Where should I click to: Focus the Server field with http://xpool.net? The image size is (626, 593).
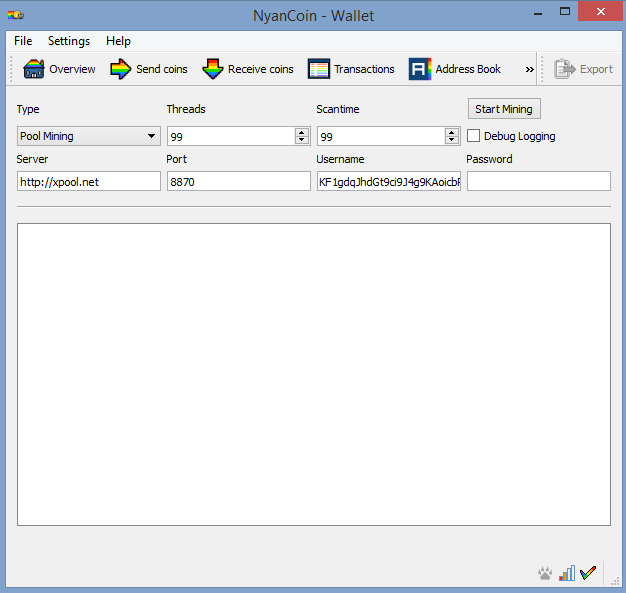89,181
